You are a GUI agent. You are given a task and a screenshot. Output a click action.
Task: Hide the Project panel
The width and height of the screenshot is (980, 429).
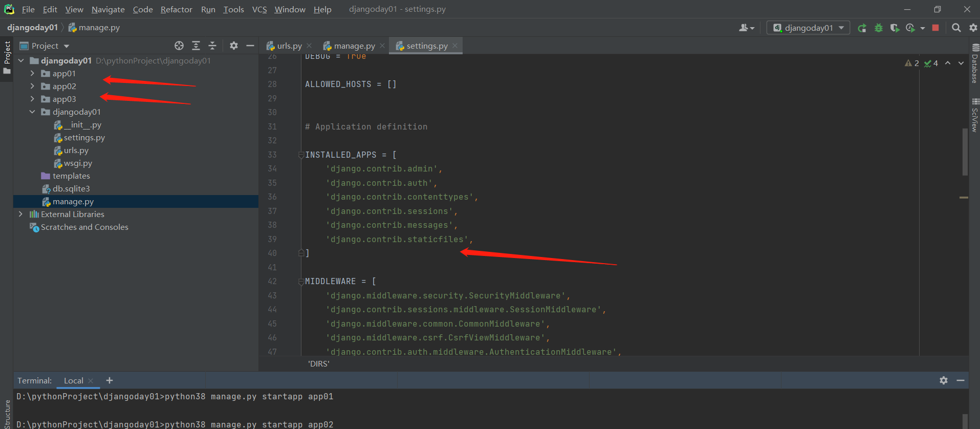point(250,46)
